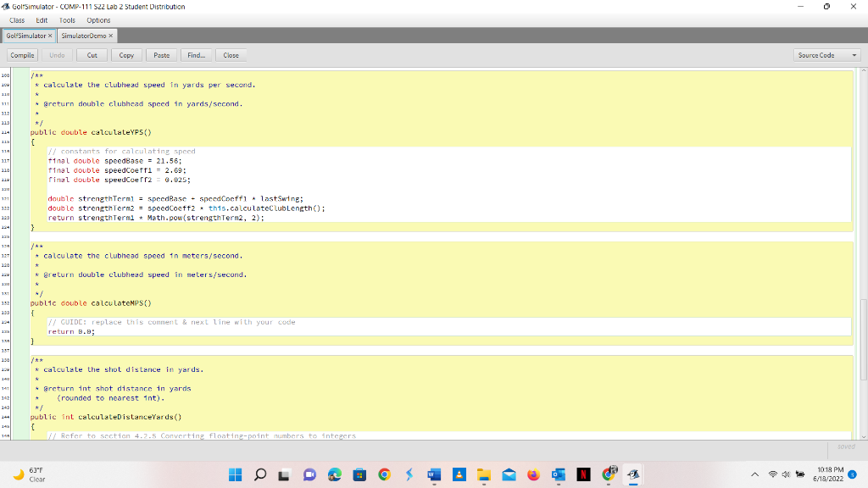
Task: Click the calculateMPS() method declaration
Action: tap(91, 303)
